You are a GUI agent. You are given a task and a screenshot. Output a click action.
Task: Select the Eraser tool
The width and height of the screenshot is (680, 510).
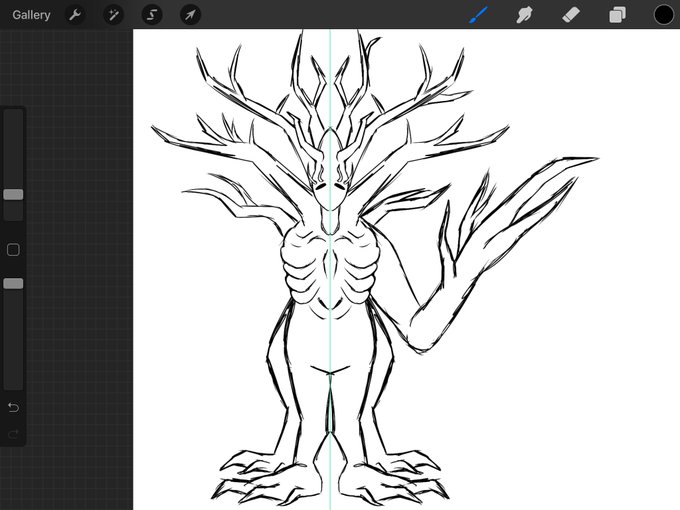click(x=571, y=15)
